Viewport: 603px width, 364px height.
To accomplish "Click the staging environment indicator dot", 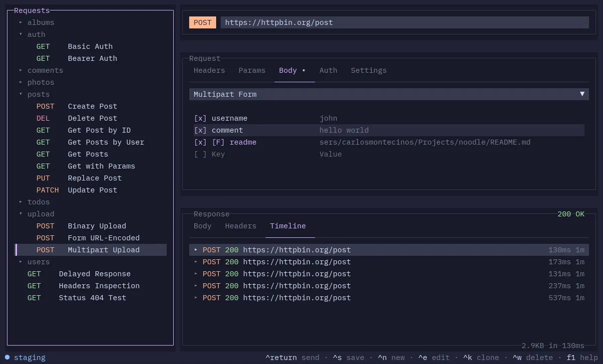I will point(7,358).
